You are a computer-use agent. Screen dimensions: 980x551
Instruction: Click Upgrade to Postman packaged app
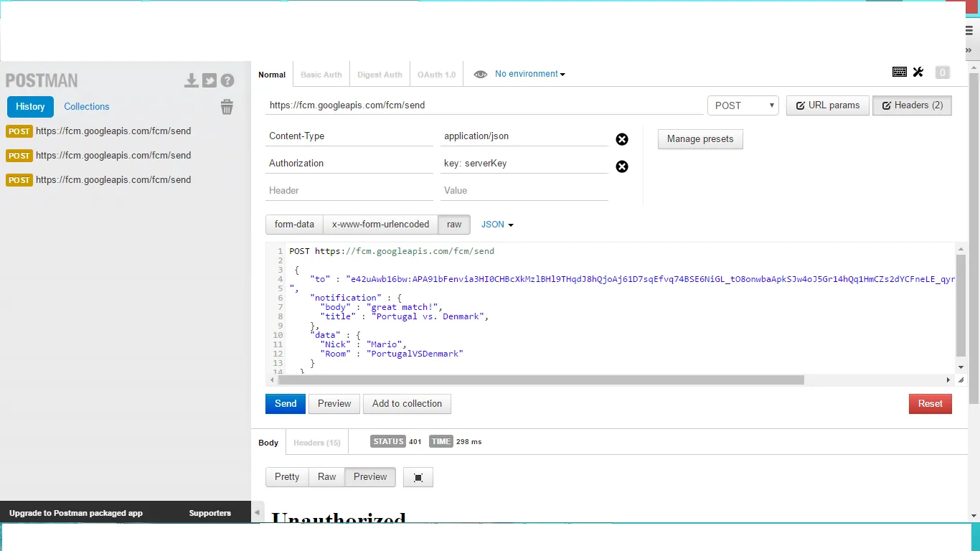click(76, 513)
